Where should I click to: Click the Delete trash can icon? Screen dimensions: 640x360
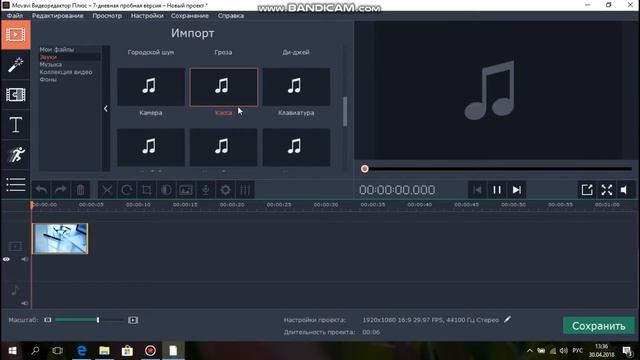pos(80,190)
